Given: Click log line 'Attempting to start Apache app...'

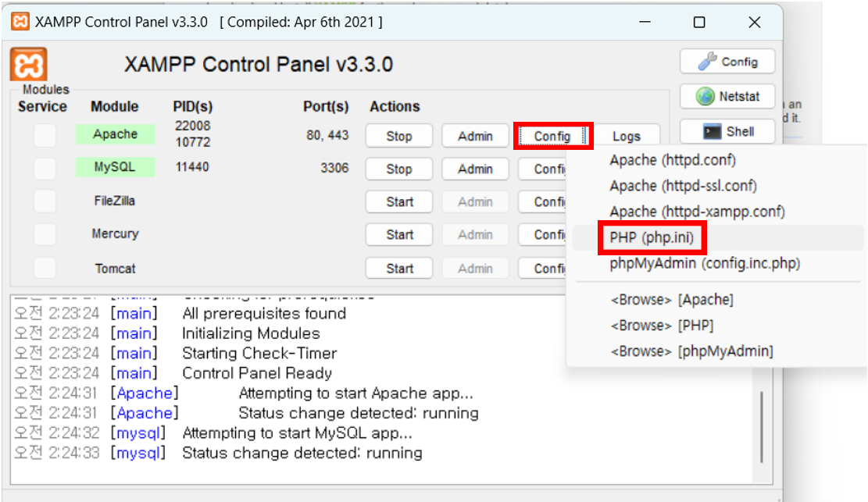Looking at the screenshot, I should coord(356,393).
